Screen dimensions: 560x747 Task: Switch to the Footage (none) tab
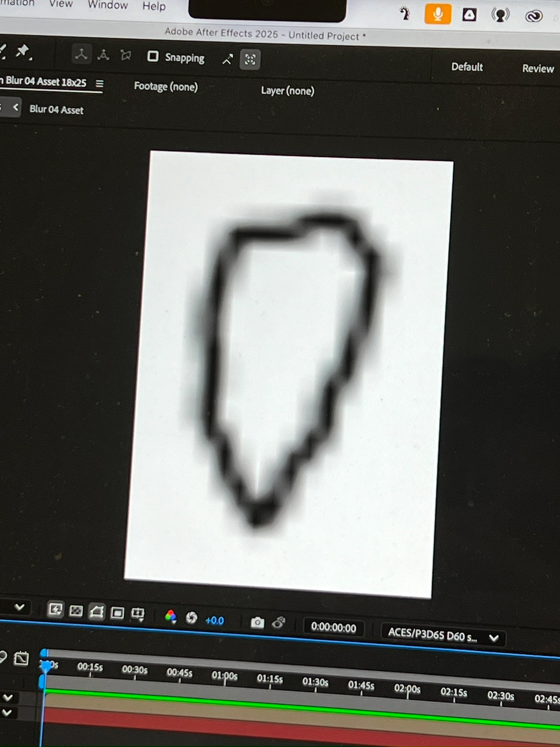coord(166,87)
